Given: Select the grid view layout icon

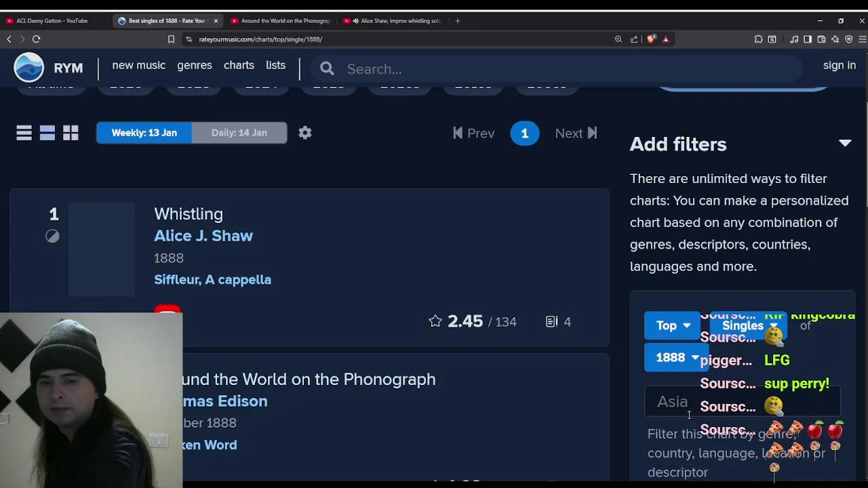Looking at the screenshot, I should tap(71, 133).
